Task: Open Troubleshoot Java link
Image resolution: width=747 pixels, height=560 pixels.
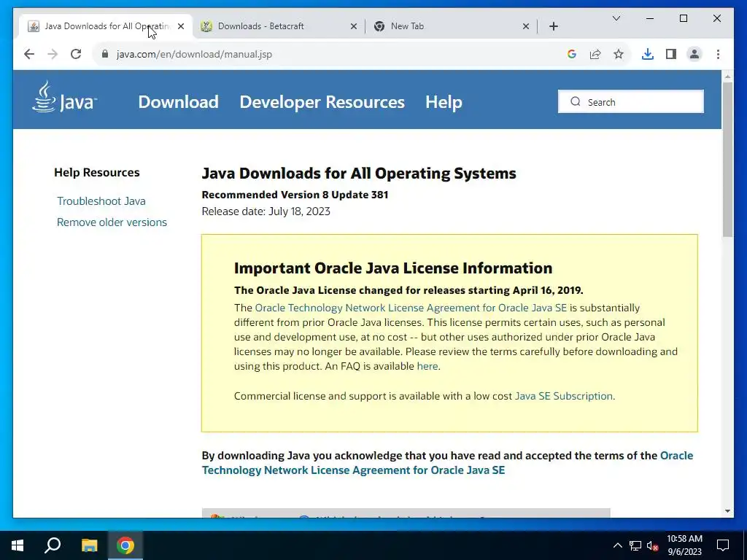Action: click(x=101, y=201)
